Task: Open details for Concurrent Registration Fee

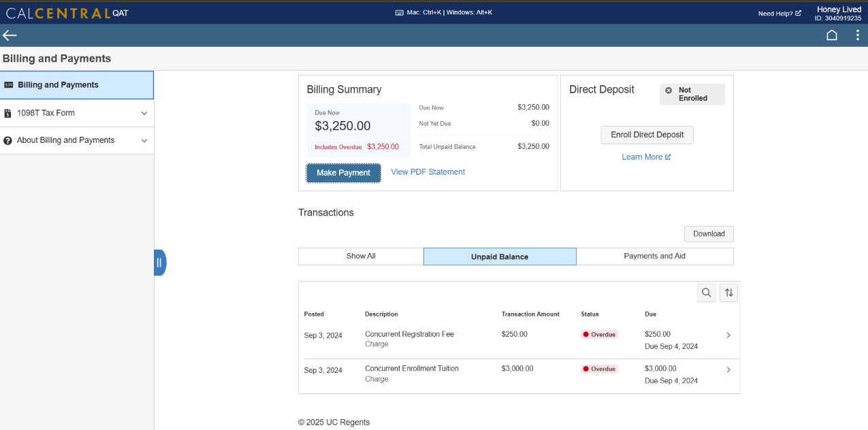Action: tap(728, 335)
